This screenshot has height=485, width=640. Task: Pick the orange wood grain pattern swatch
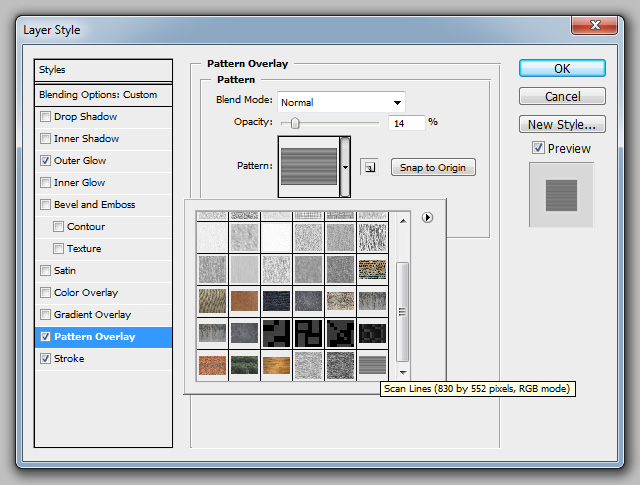click(x=276, y=365)
